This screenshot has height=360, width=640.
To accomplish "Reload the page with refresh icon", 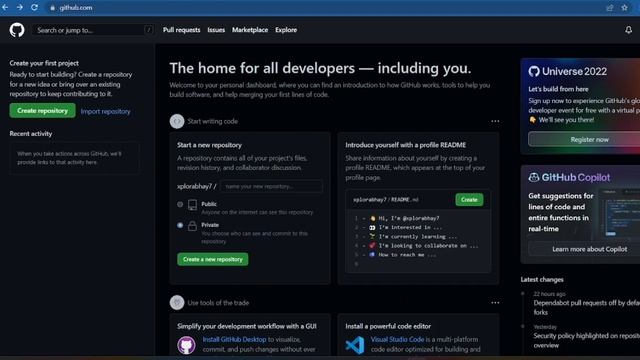I will 35,7.
